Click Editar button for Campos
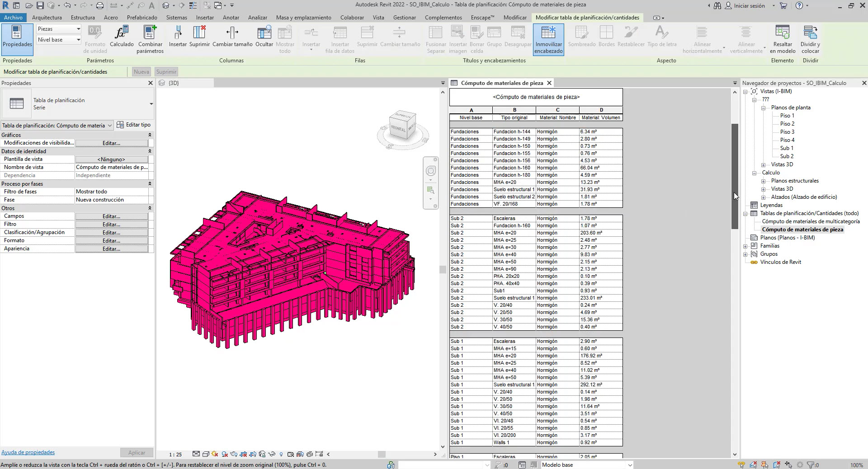The height and width of the screenshot is (469, 868). (111, 216)
